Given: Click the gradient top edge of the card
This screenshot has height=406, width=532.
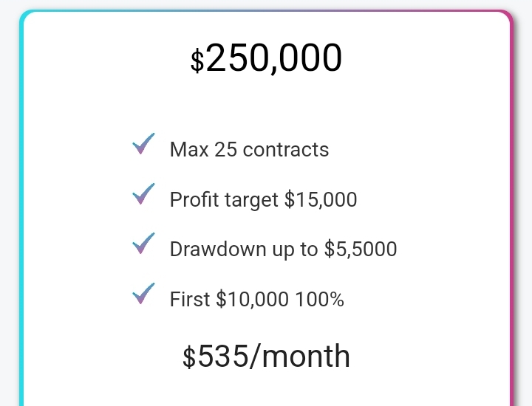Looking at the screenshot, I should 266,12.
